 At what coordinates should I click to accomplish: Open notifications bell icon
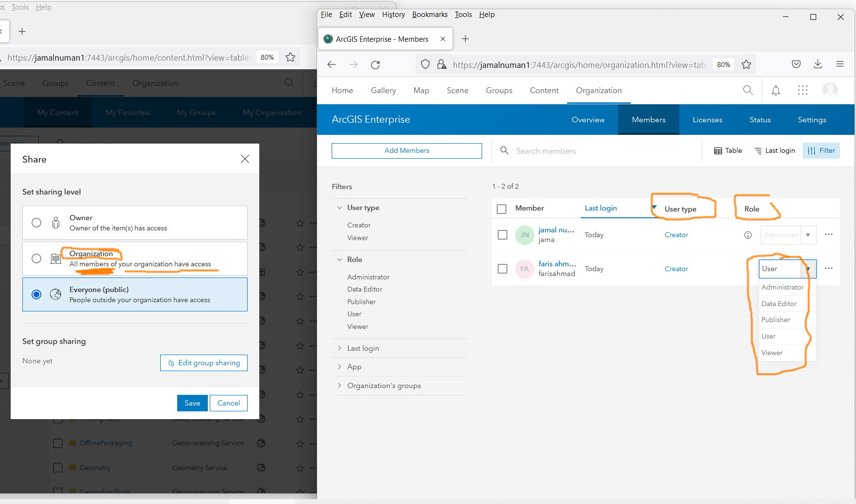776,90
